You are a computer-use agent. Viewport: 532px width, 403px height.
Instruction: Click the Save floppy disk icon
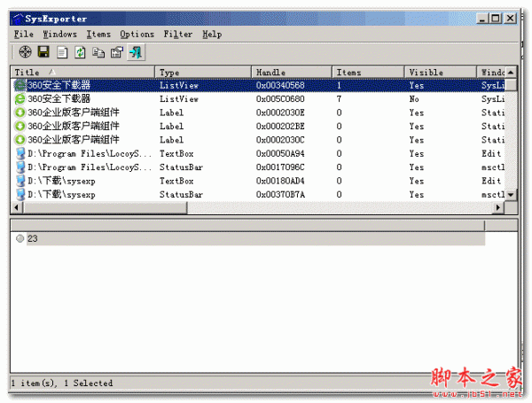43,52
